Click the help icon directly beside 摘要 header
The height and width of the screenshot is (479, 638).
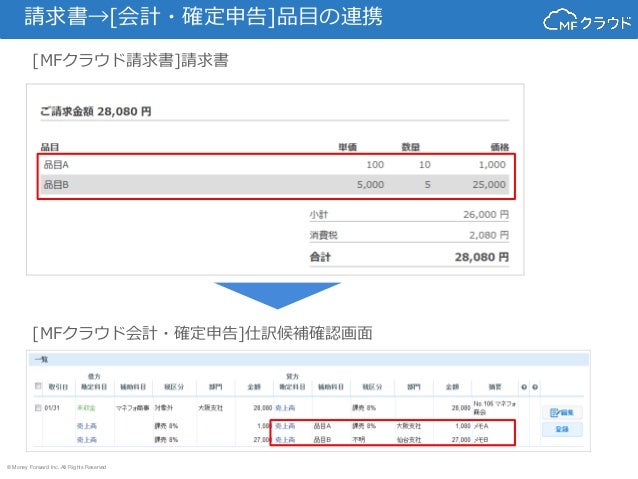(x=524, y=387)
